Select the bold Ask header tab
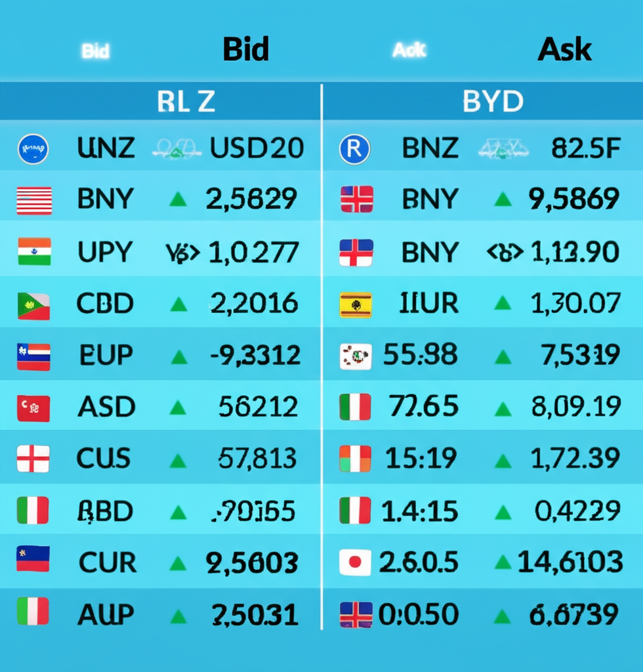The image size is (643, 672). pos(564,50)
